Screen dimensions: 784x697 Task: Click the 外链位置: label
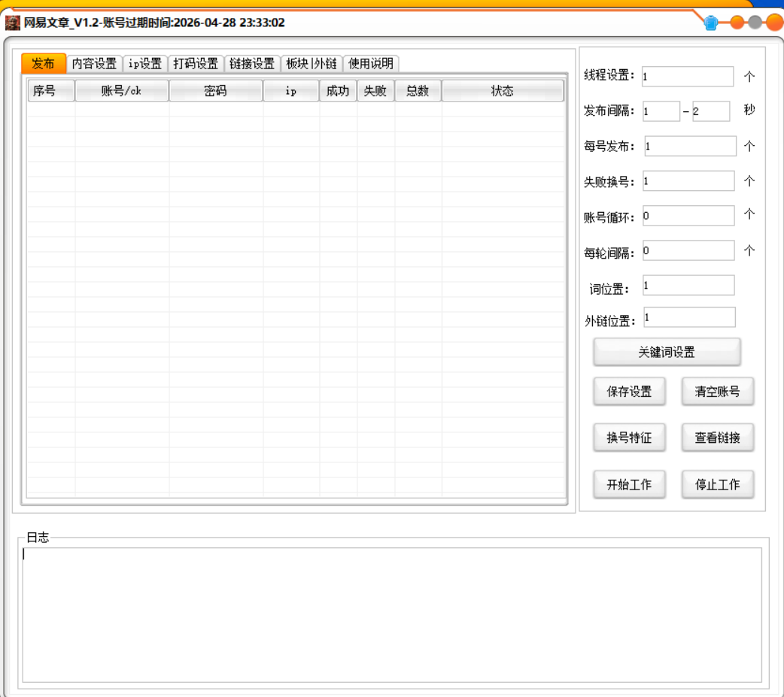(x=610, y=321)
